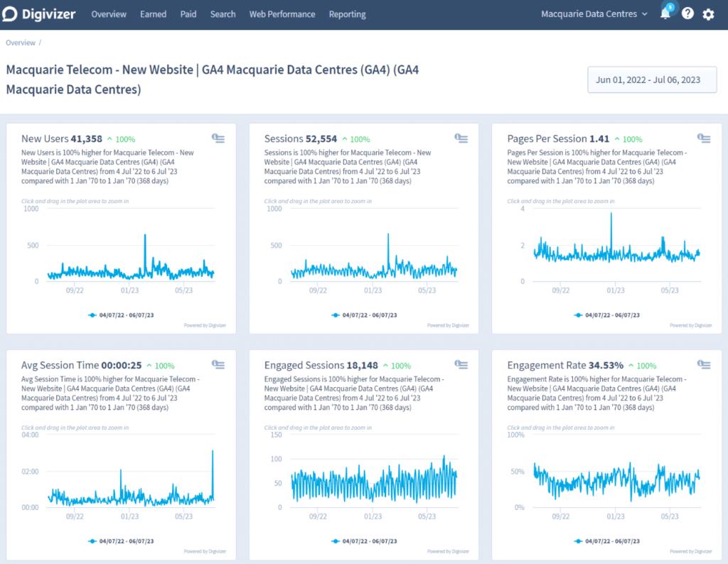
Task: Open the Web Performance menu
Action: (x=282, y=14)
